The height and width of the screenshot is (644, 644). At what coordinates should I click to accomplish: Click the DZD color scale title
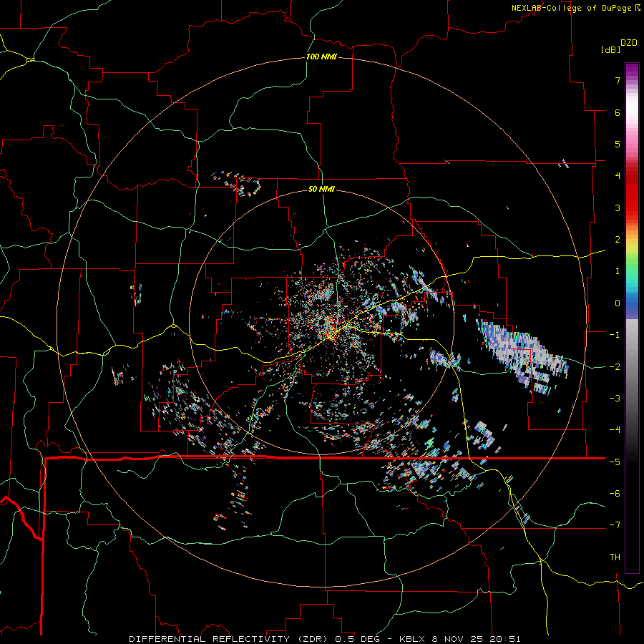[629, 43]
